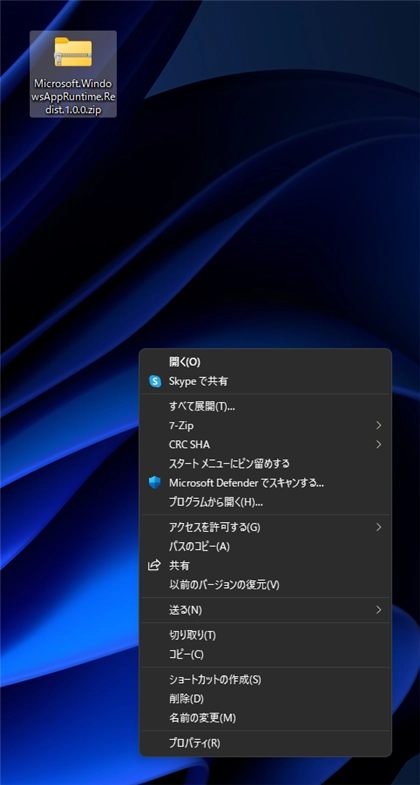Select 名前の変更(M) to rename

tap(265, 717)
